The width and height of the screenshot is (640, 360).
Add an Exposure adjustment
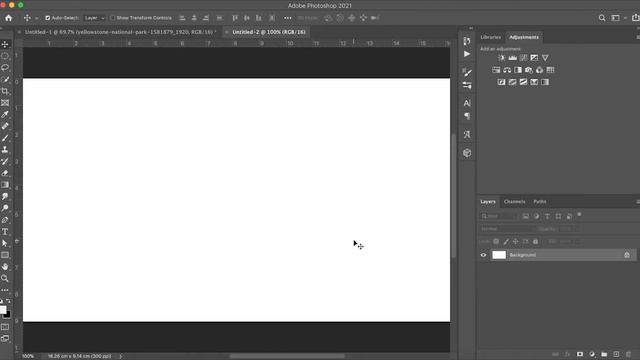(534, 58)
